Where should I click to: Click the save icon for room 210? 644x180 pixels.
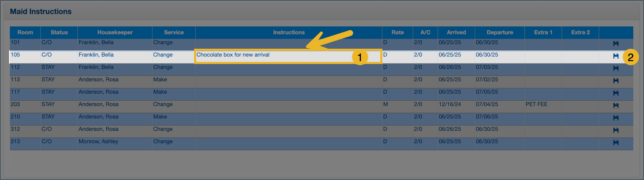[616, 118]
